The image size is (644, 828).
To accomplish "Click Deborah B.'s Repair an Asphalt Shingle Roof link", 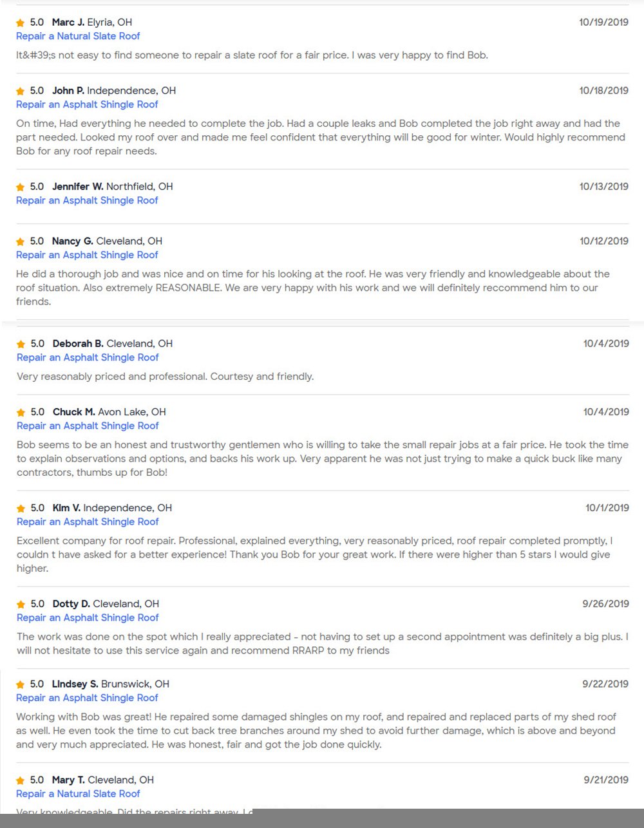I will coord(88,357).
